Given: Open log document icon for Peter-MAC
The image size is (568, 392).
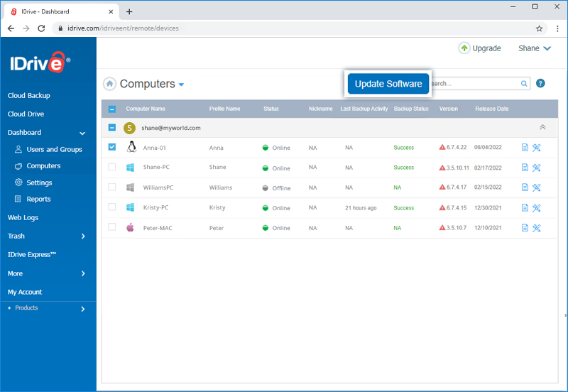Looking at the screenshot, I should (x=525, y=228).
